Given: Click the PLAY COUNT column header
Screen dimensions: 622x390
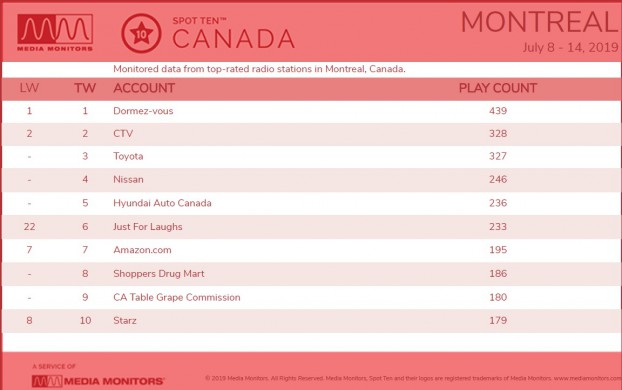Looking at the screenshot, I should (498, 88).
